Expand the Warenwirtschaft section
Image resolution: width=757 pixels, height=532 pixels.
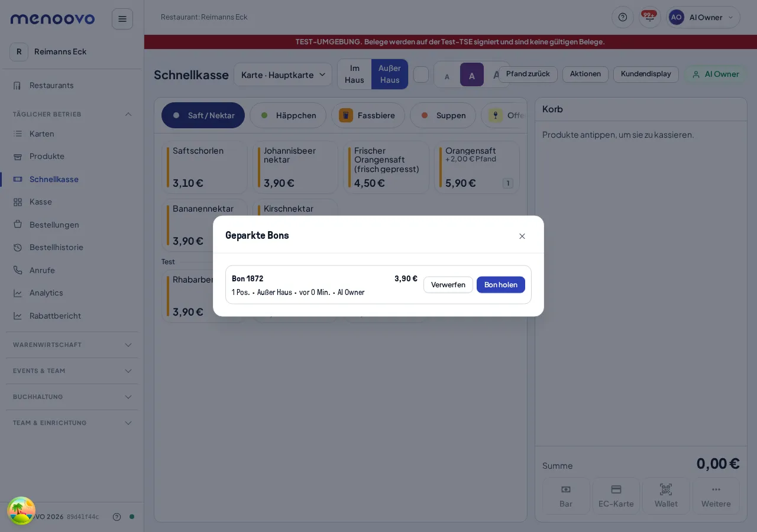click(x=72, y=345)
